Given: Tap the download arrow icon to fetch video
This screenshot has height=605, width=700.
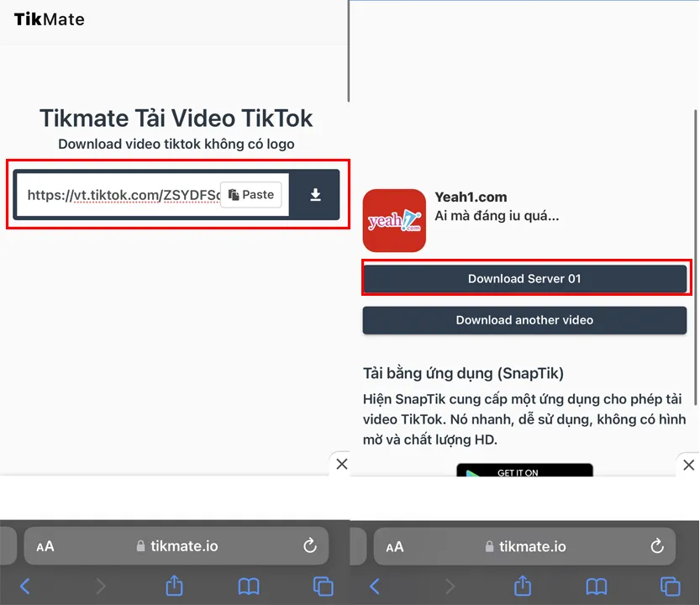Looking at the screenshot, I should coord(315,195).
